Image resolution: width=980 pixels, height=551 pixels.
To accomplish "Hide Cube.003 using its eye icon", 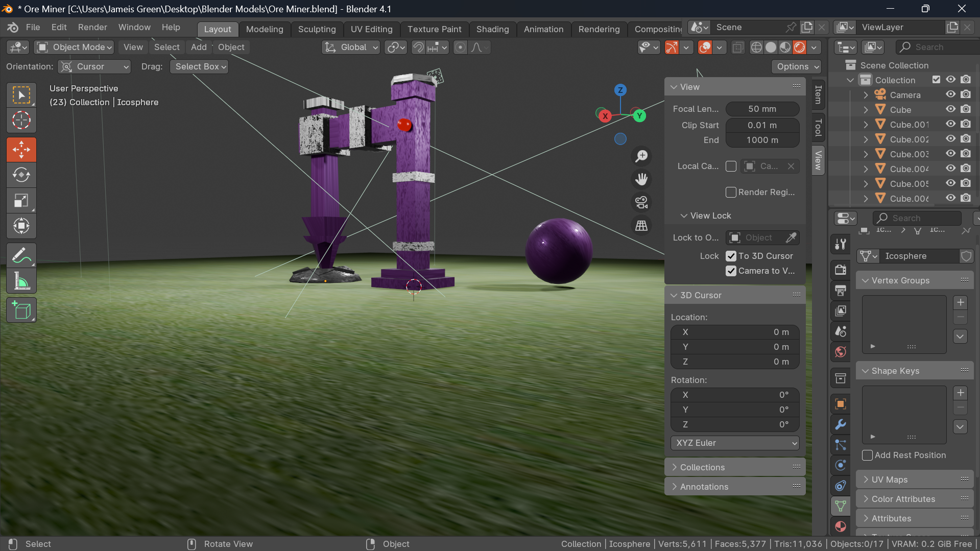I will click(950, 154).
